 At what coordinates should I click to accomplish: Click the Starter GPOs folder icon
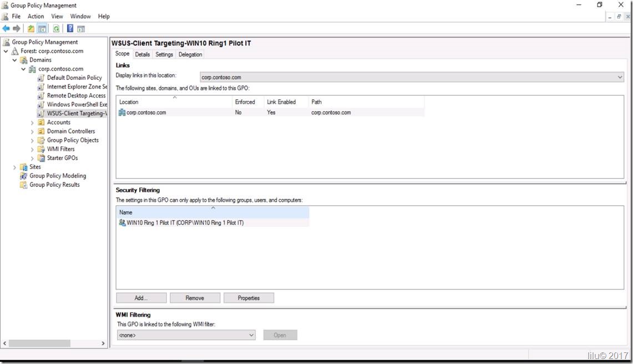(x=40, y=158)
